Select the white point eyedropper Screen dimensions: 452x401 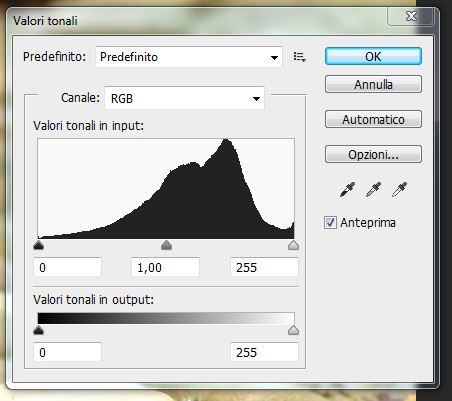click(399, 190)
